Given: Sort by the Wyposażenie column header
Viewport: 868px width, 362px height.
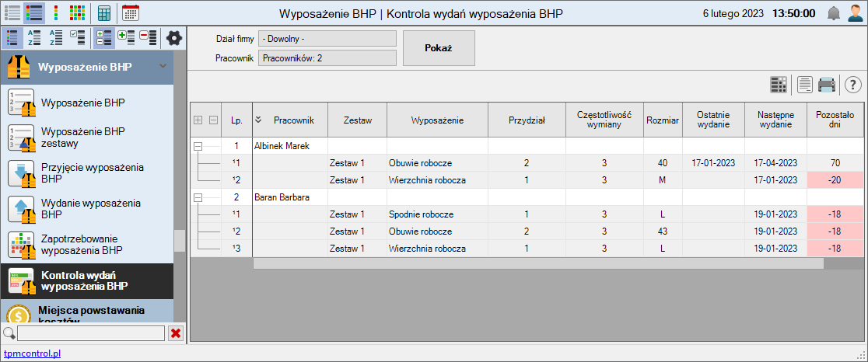Looking at the screenshot, I should (x=437, y=120).
